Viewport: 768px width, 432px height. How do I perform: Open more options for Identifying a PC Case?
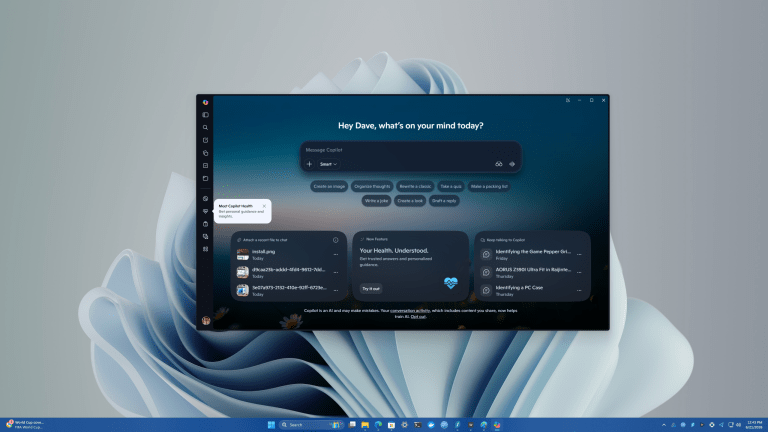(579, 290)
